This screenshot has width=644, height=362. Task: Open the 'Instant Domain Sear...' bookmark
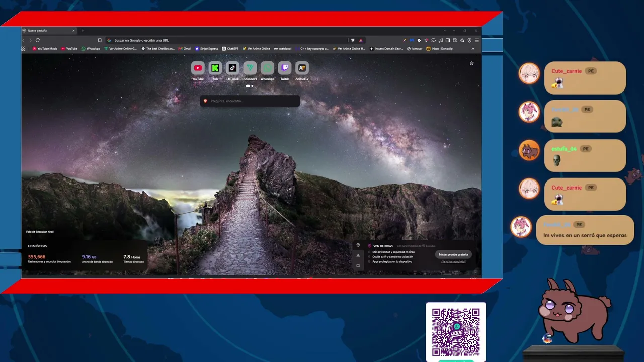pyautogui.click(x=386, y=49)
